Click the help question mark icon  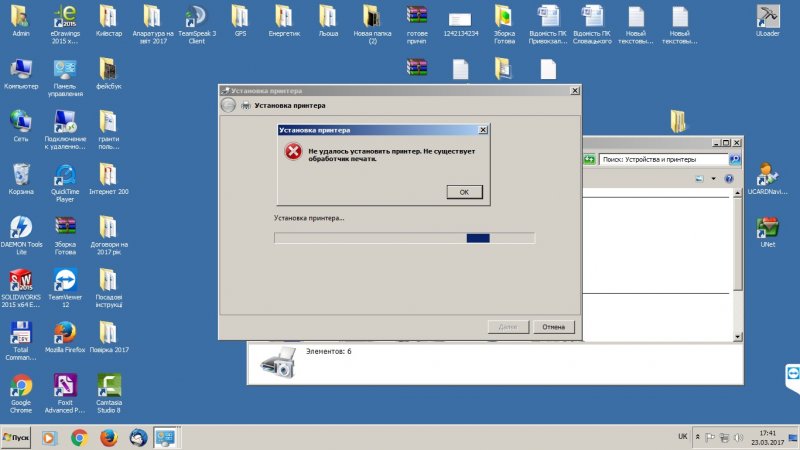click(x=731, y=179)
